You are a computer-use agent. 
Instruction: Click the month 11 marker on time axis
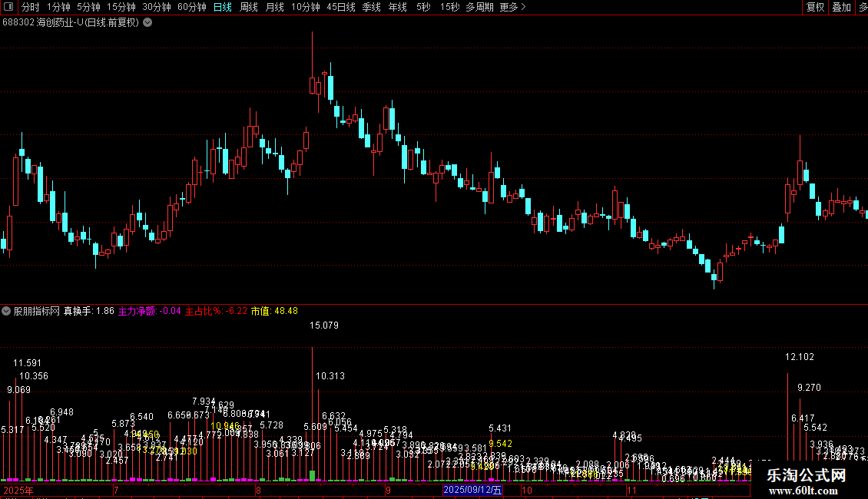[x=631, y=490]
